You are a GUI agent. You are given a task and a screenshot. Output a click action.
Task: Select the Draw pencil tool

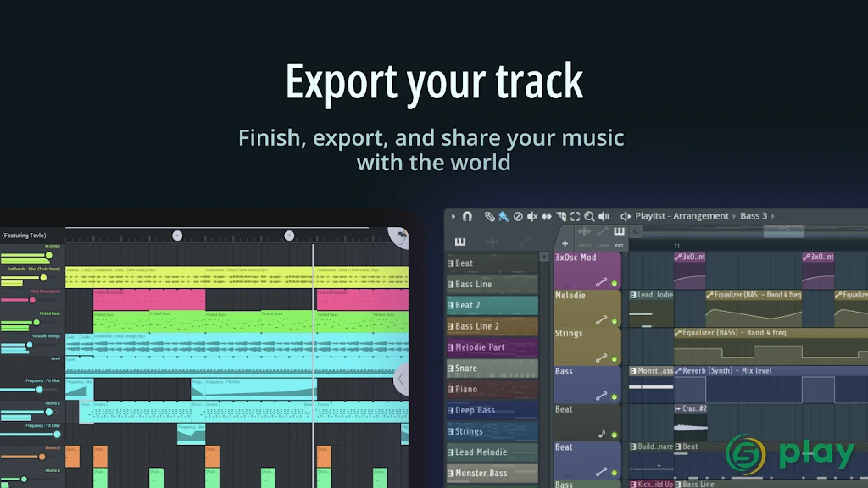pyautogui.click(x=489, y=216)
